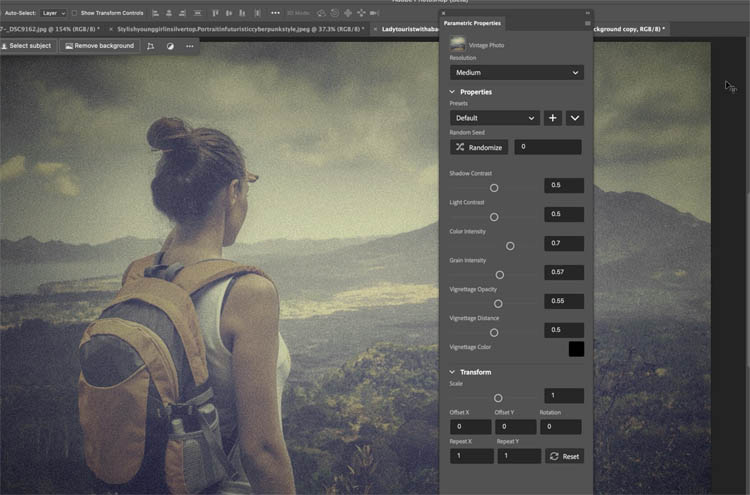Open the Presets Default dropdown
The height and width of the screenshot is (495, 750).
point(495,118)
